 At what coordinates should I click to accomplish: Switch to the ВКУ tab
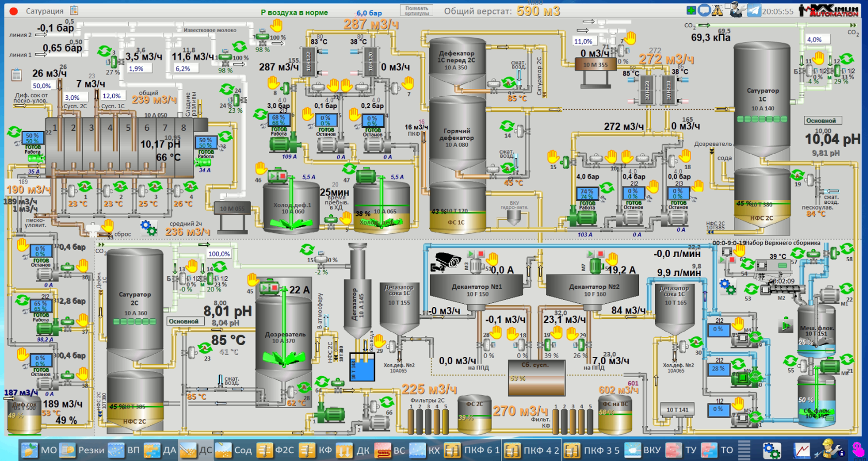tap(643, 450)
